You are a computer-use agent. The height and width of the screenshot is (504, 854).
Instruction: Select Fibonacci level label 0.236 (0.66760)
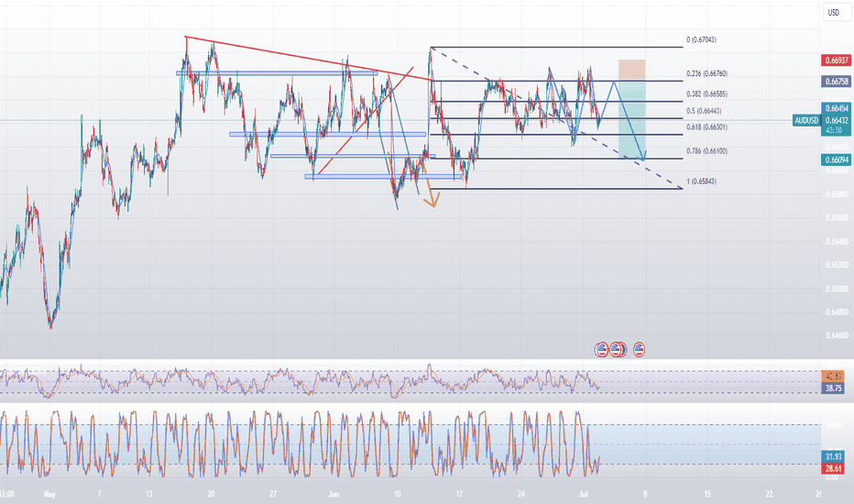706,73
